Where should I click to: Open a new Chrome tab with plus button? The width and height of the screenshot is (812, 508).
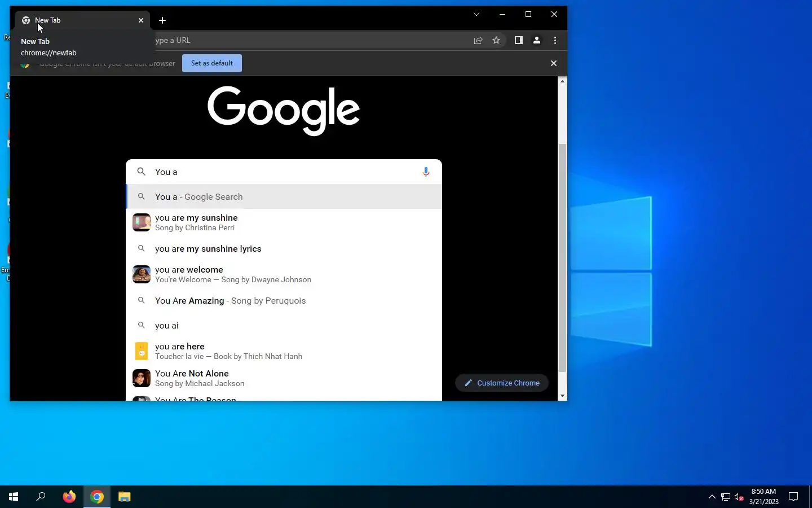[x=162, y=20]
